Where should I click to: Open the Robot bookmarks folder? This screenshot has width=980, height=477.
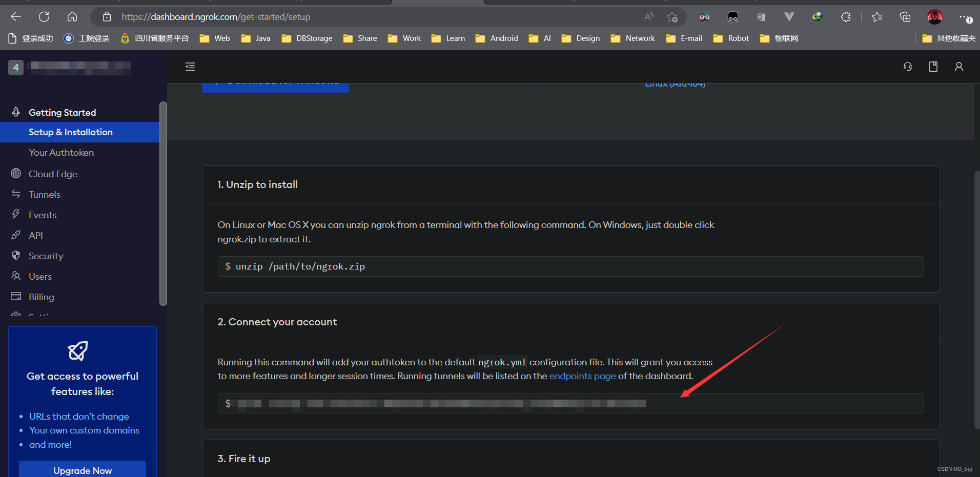point(731,38)
